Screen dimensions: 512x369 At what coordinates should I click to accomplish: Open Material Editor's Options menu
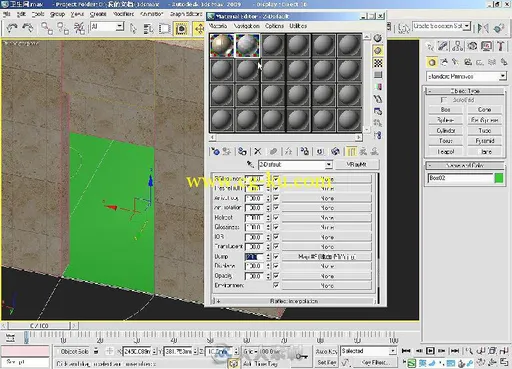click(x=274, y=26)
